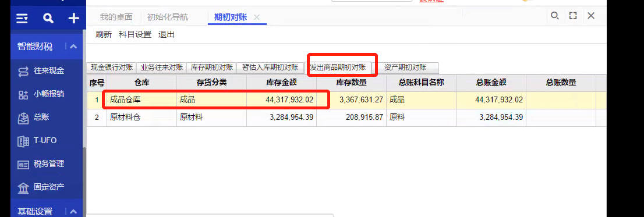Collapse the 智能财税 section chevron
Viewport: 644px width, 217px height.
click(x=73, y=47)
